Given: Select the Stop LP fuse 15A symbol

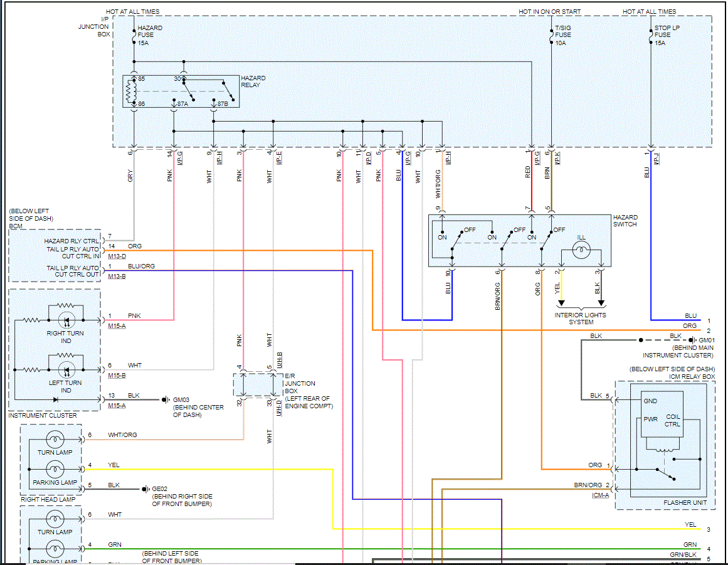Looking at the screenshot, I should tap(651, 35).
